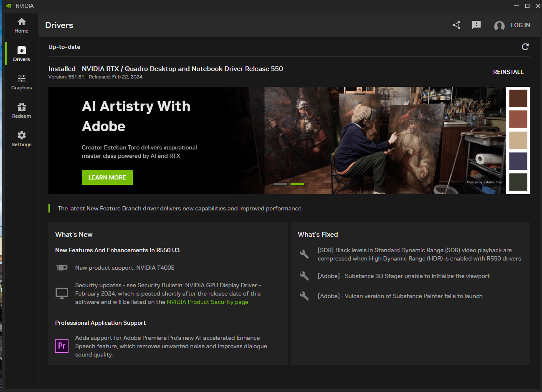Switch to first banner slide indicator
The width and height of the screenshot is (542, 392).
(281, 184)
